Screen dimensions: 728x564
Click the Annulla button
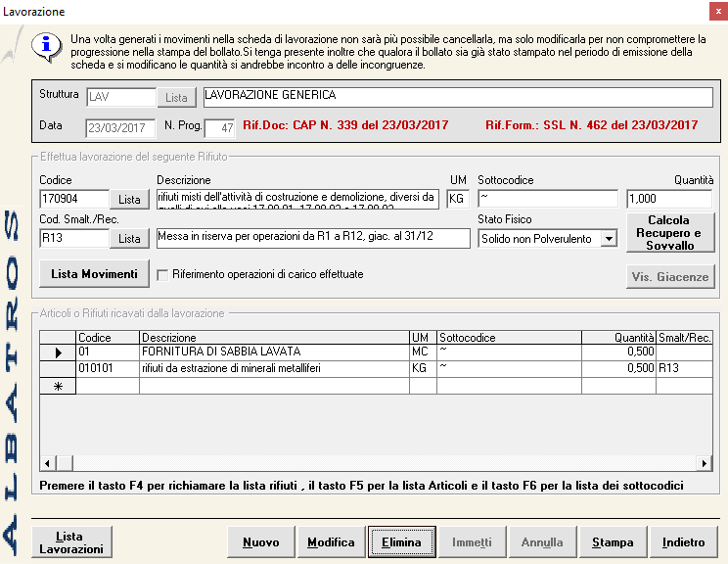[542, 542]
